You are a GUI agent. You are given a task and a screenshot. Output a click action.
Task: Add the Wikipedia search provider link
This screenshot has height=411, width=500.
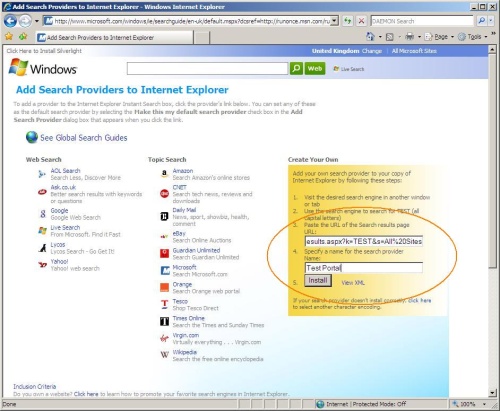coord(185,352)
